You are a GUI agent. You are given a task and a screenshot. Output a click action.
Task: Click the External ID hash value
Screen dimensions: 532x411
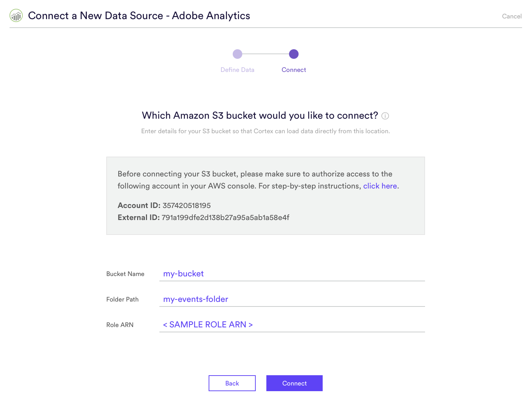point(225,218)
